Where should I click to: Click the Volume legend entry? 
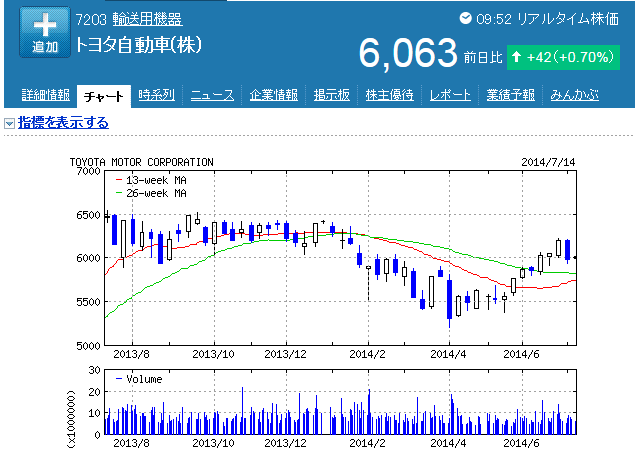(139, 379)
